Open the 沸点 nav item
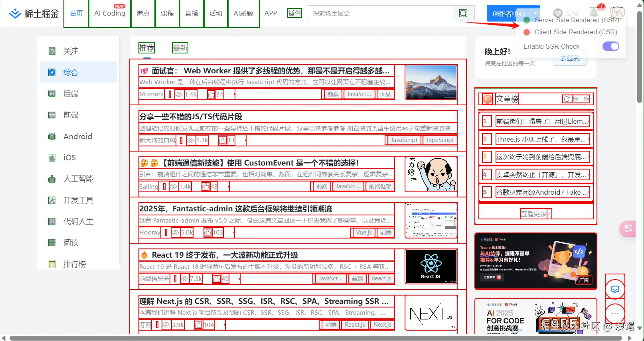Image resolution: width=644 pixels, height=341 pixels. 143,13
